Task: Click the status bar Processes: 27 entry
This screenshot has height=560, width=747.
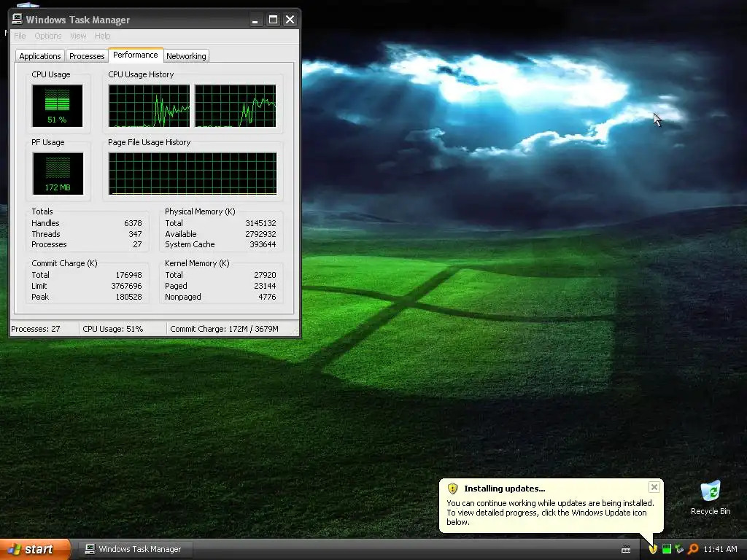Action: click(44, 329)
